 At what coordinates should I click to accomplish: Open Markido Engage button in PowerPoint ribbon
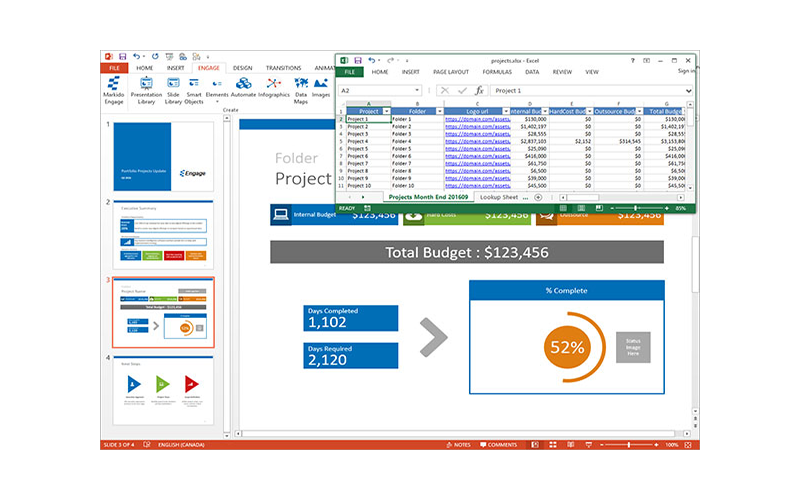[x=113, y=91]
